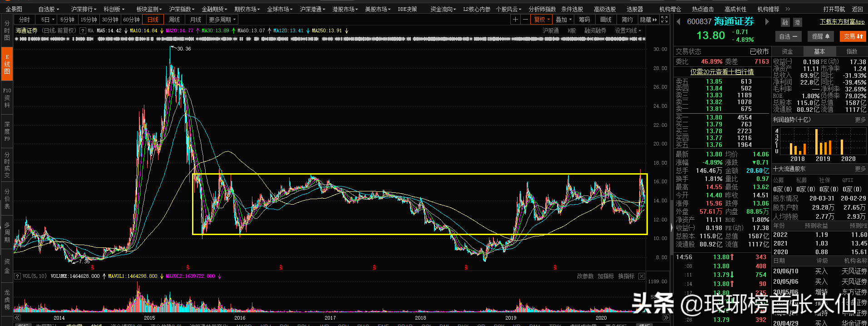Click the 港 badge icon

coord(797,22)
